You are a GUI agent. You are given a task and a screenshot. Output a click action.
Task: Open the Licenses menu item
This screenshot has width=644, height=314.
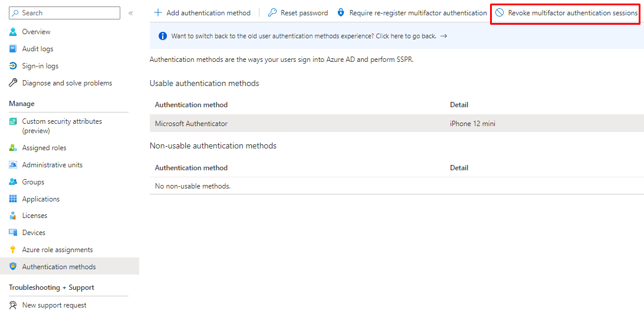click(34, 216)
